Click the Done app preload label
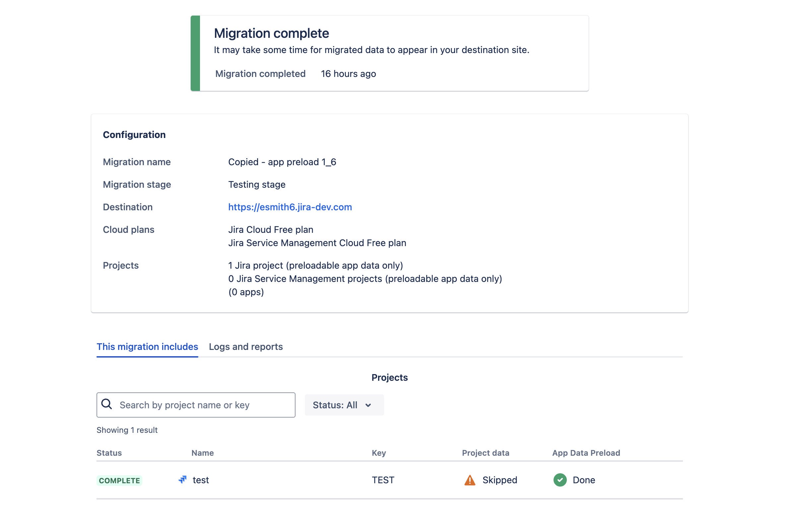 tap(583, 480)
